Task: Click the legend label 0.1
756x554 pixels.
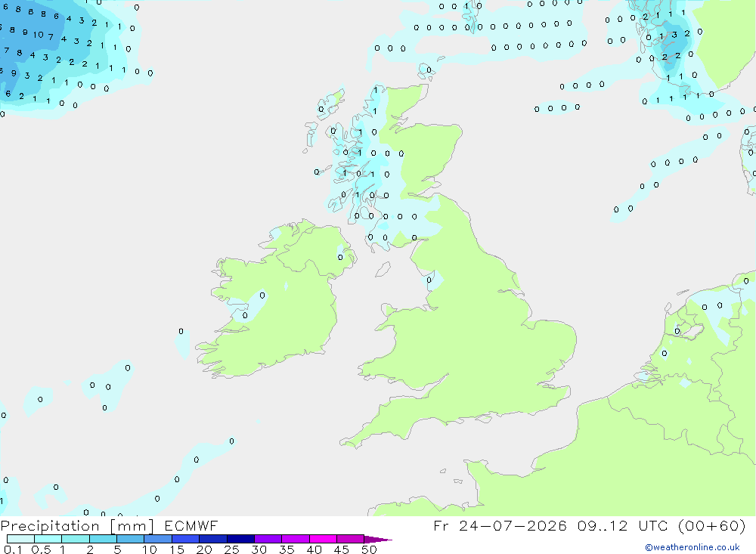Action: [13, 549]
